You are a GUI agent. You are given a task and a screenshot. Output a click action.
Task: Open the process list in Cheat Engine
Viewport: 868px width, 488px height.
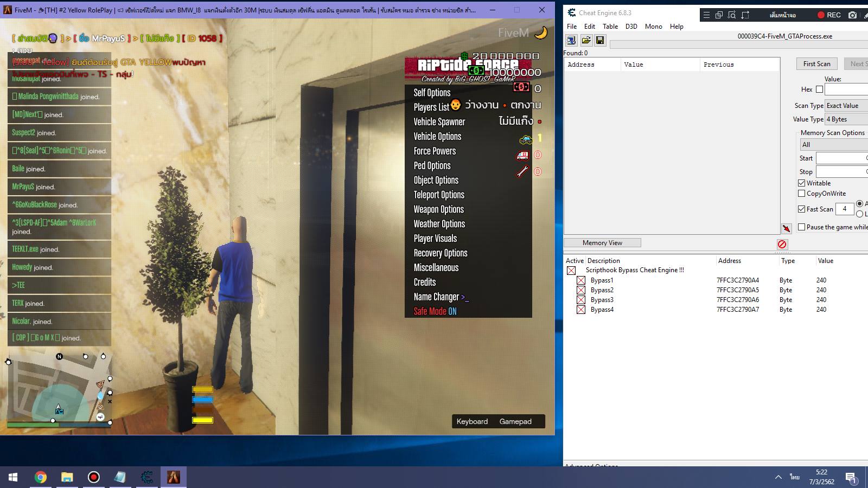[571, 40]
